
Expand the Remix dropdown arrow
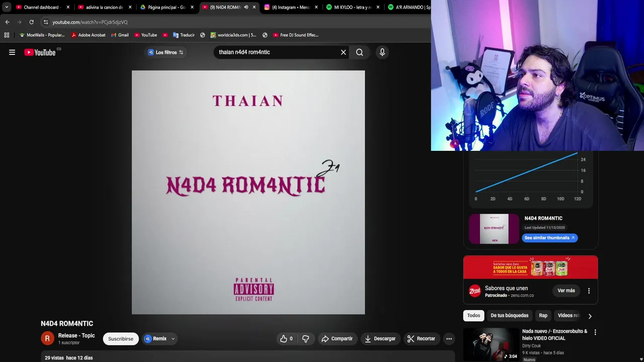pyautogui.click(x=173, y=339)
